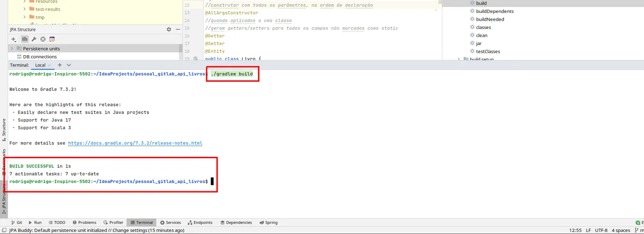Select the clean Gradle task
This screenshot has height=234, width=644.
482,35
